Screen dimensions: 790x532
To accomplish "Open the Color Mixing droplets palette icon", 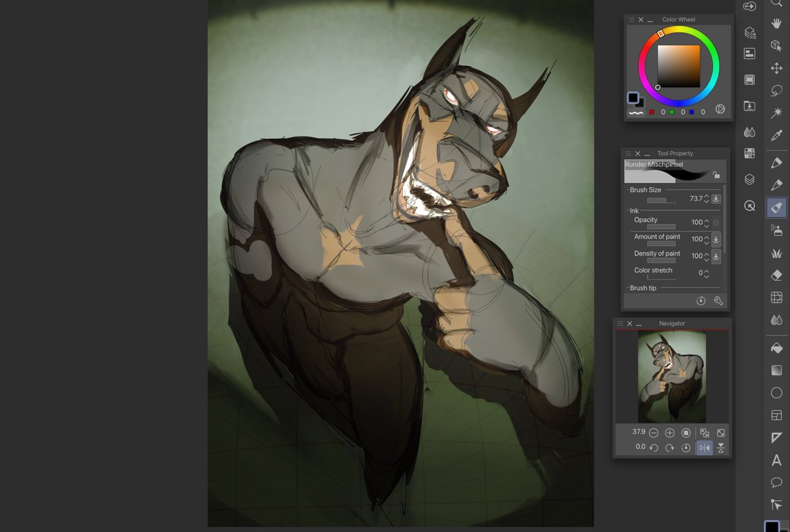I will 749,132.
